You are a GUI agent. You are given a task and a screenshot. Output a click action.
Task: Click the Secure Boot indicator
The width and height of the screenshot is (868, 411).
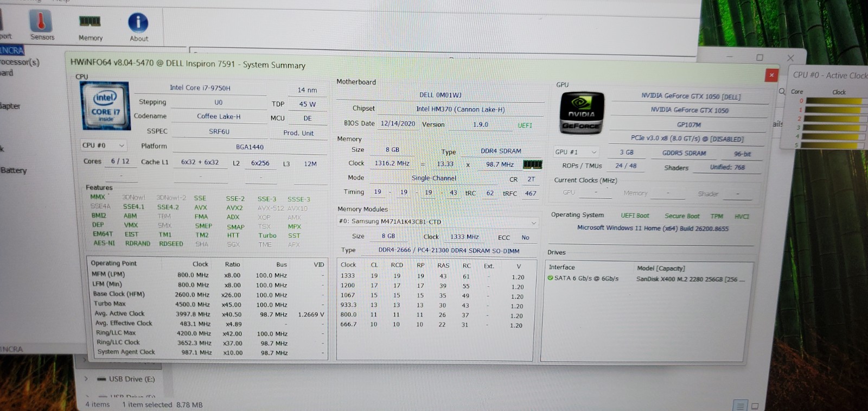[682, 216]
